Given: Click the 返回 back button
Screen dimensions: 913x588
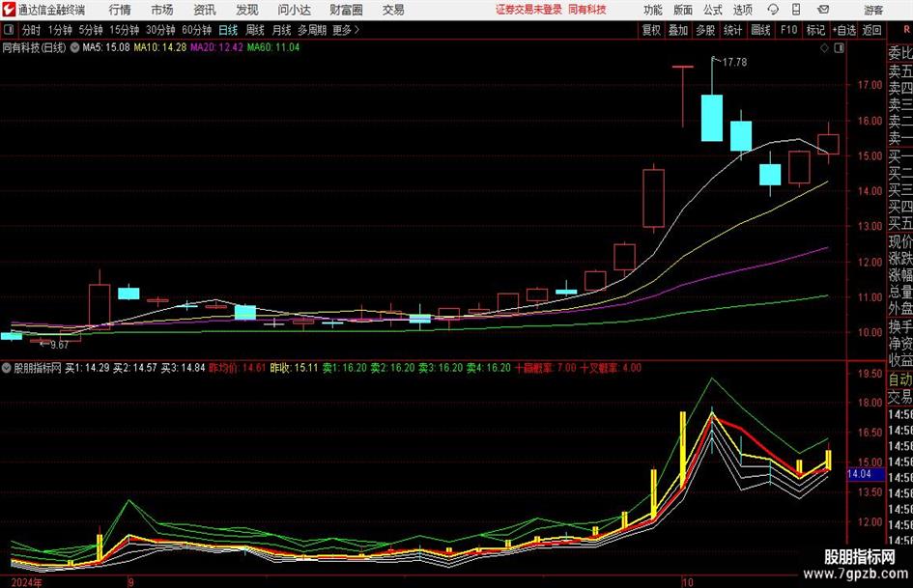Looking at the screenshot, I should pyautogui.click(x=871, y=30).
